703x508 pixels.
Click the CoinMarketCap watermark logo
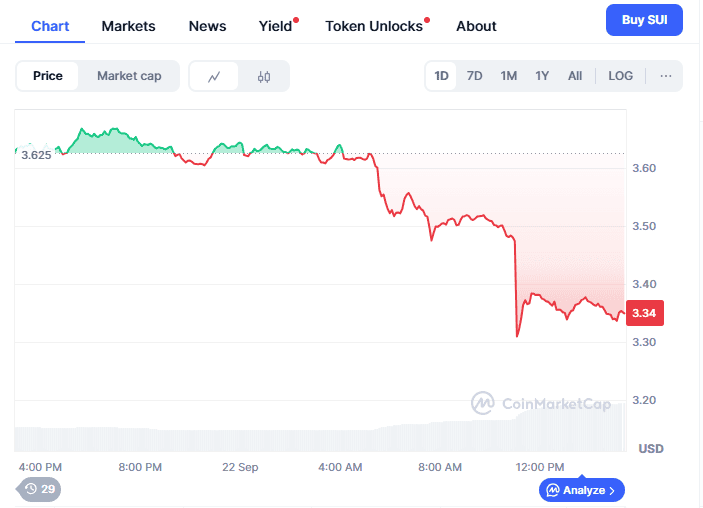point(483,403)
